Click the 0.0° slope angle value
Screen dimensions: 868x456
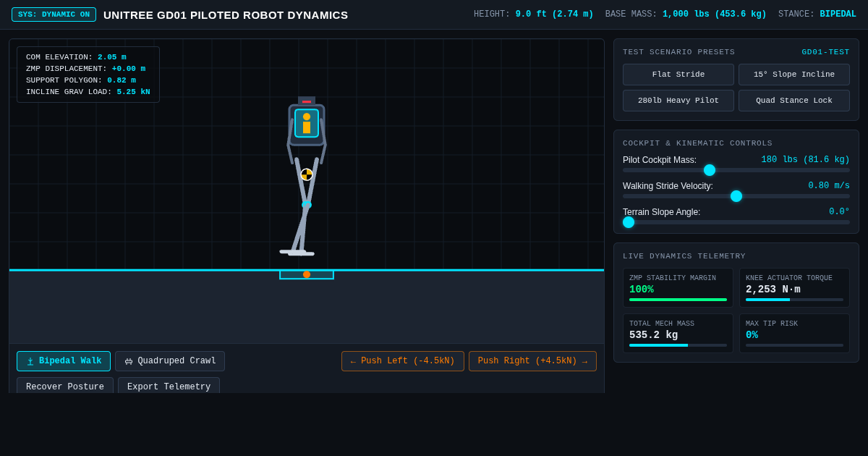point(839,212)
